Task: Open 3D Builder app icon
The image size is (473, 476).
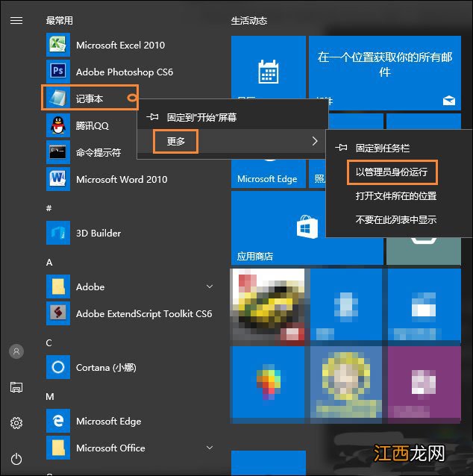Action: 58,233
